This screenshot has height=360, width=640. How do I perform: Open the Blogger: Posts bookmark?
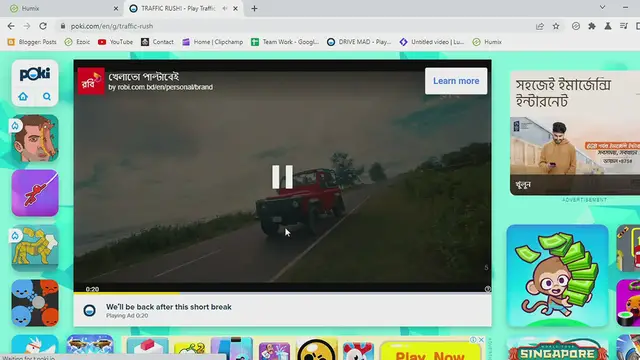[32, 42]
